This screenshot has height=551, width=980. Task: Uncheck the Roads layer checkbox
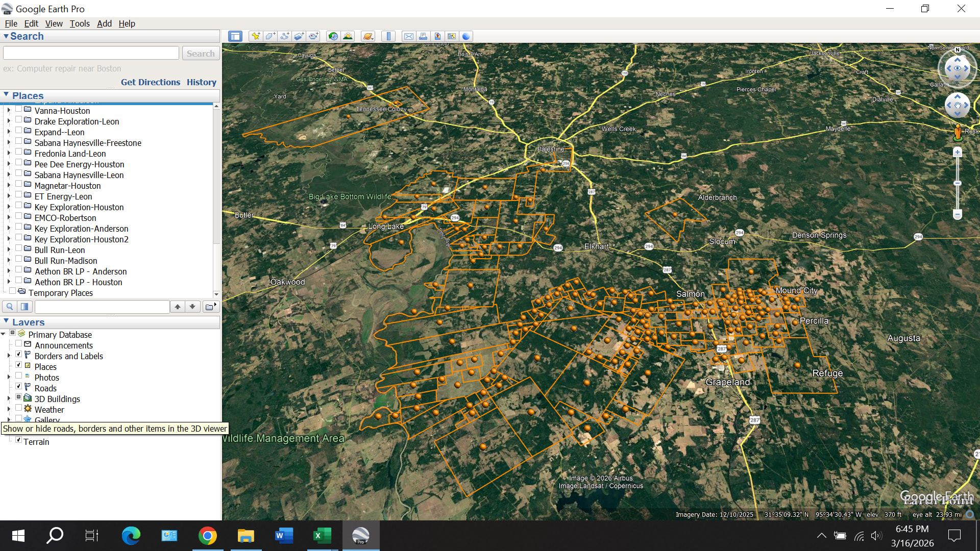click(x=19, y=387)
